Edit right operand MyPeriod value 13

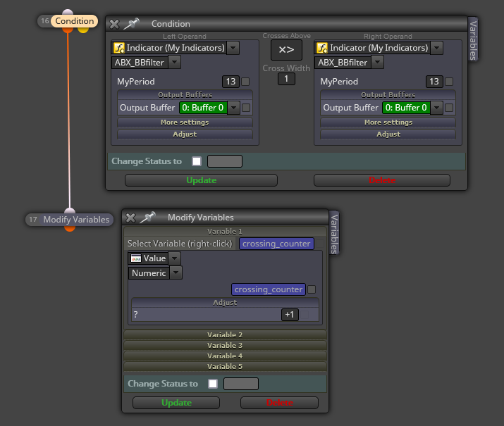(434, 82)
